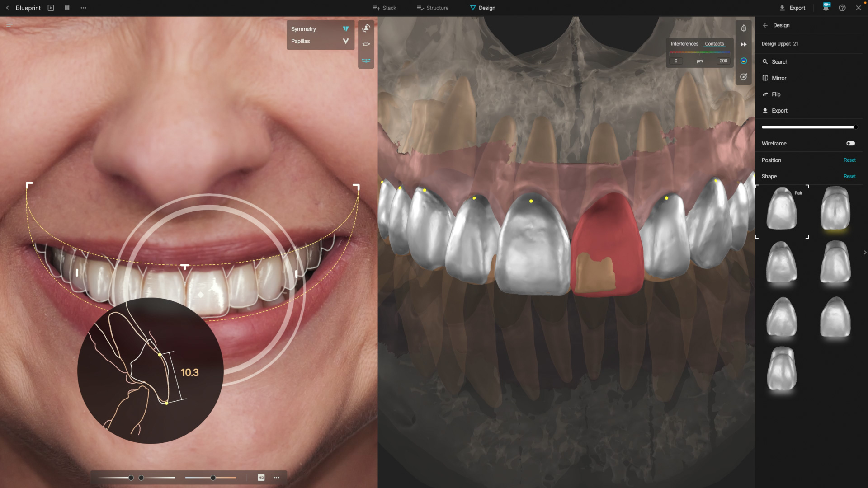Open the Papillas dropdown
The image size is (868, 488).
click(x=345, y=41)
